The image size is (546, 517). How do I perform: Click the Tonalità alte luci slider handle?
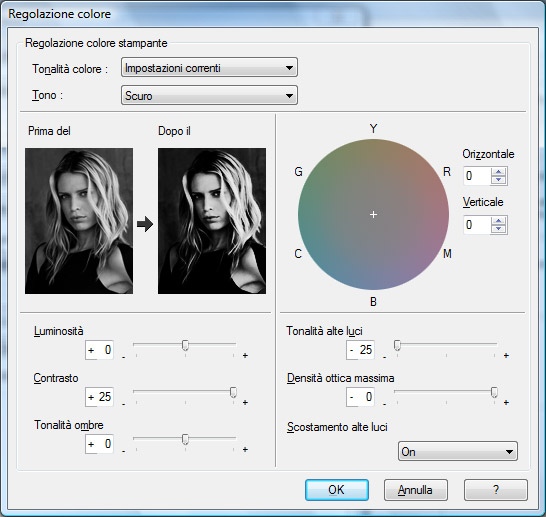pos(397,345)
